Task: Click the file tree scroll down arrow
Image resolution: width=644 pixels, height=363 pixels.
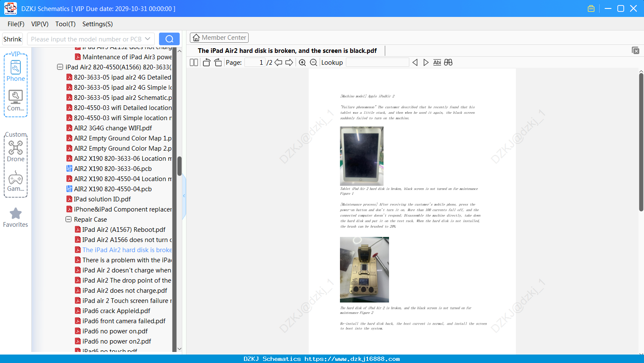Action: click(179, 349)
